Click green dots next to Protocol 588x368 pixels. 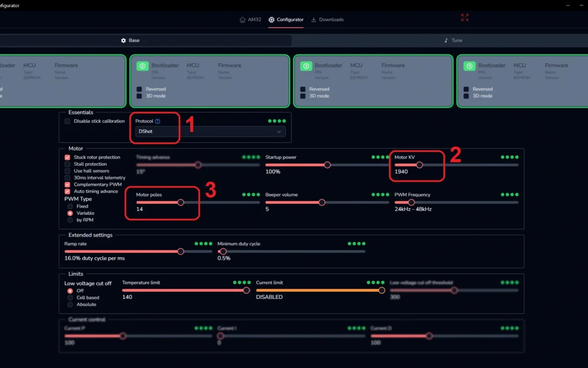[x=277, y=121]
